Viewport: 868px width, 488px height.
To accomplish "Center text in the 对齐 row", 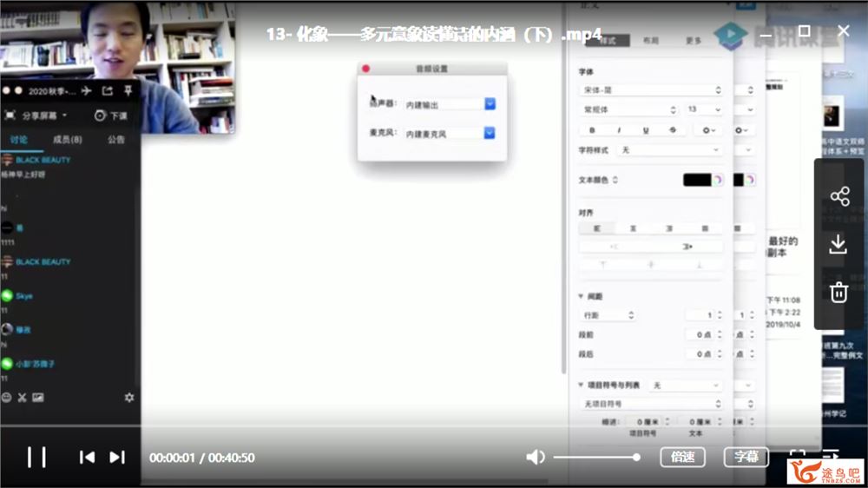I will coord(633,228).
